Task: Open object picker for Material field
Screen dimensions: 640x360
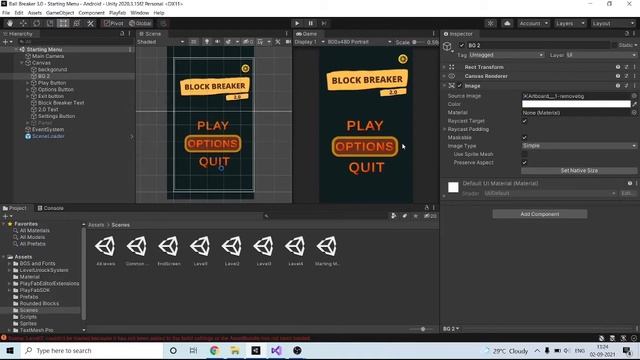Action: [634, 113]
